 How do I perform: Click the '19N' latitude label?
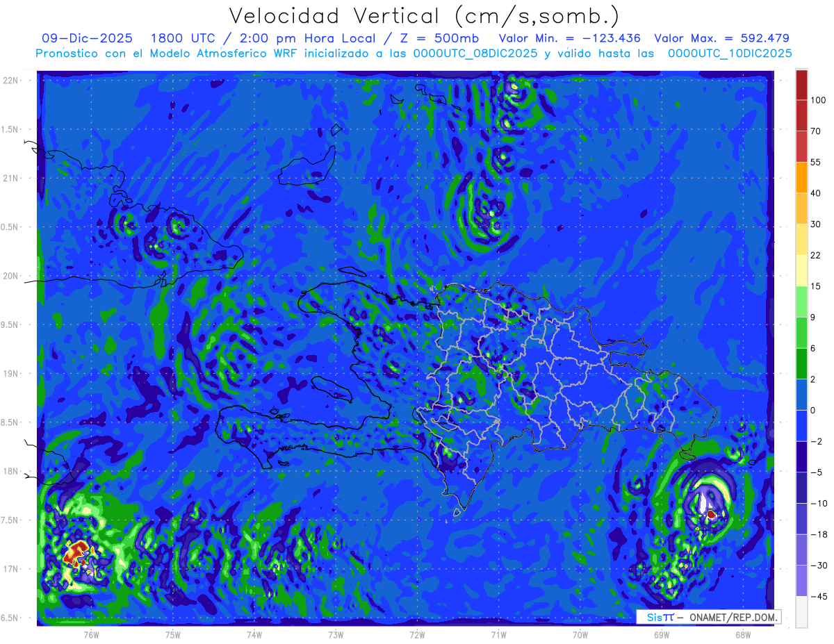11,374
